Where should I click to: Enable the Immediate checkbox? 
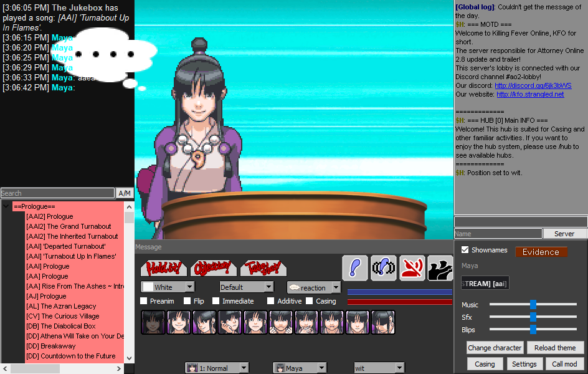click(x=216, y=301)
